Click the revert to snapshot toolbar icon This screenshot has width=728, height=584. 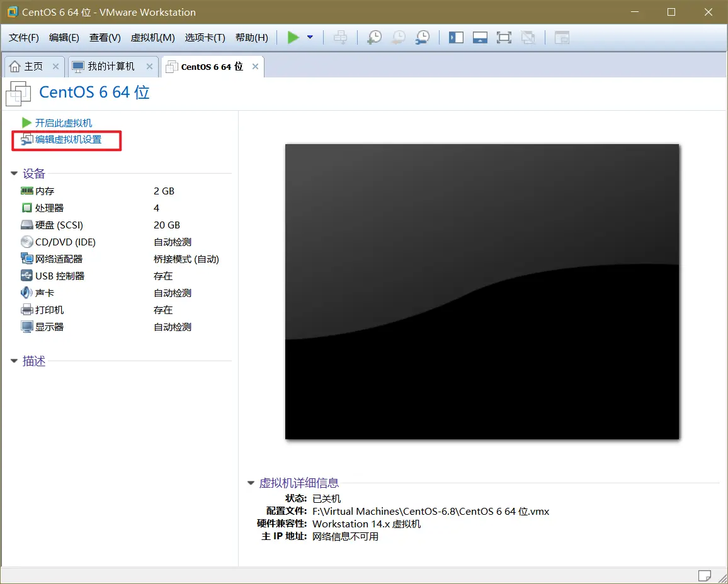click(x=399, y=37)
